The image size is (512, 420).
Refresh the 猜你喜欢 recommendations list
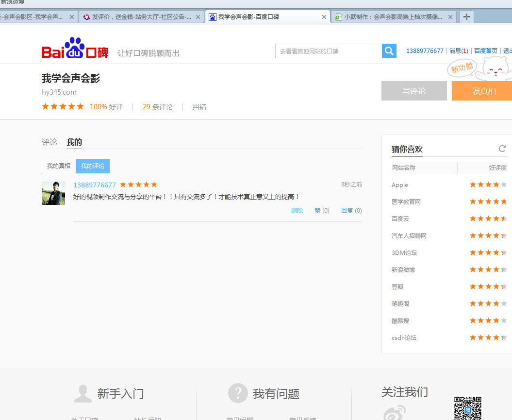(x=502, y=149)
